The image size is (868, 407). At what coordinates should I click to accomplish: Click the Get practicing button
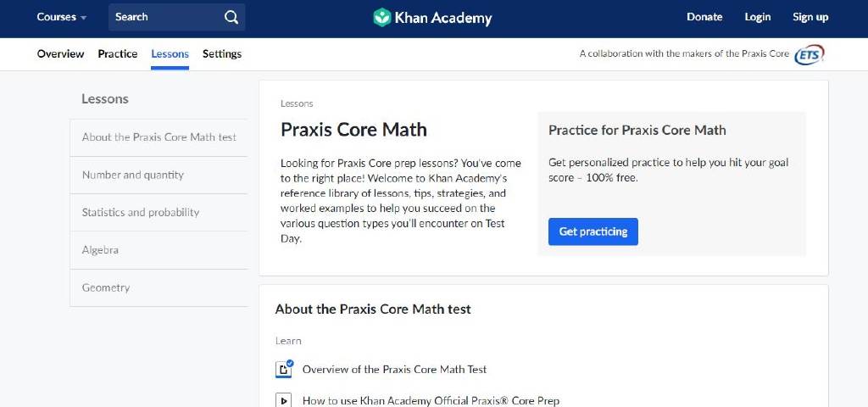pyautogui.click(x=593, y=231)
